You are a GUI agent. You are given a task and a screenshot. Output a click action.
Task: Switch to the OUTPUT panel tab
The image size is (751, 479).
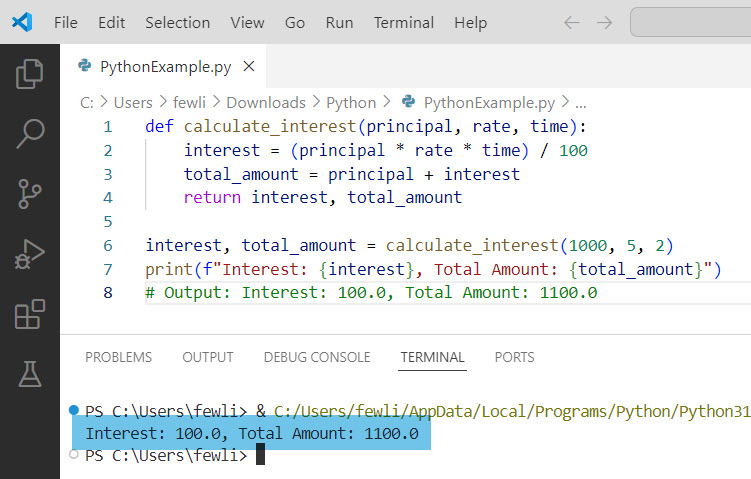[208, 357]
